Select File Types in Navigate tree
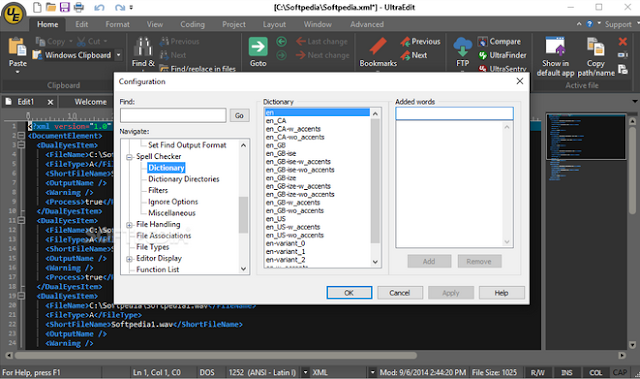This screenshot has height=379, width=640. coord(153,247)
